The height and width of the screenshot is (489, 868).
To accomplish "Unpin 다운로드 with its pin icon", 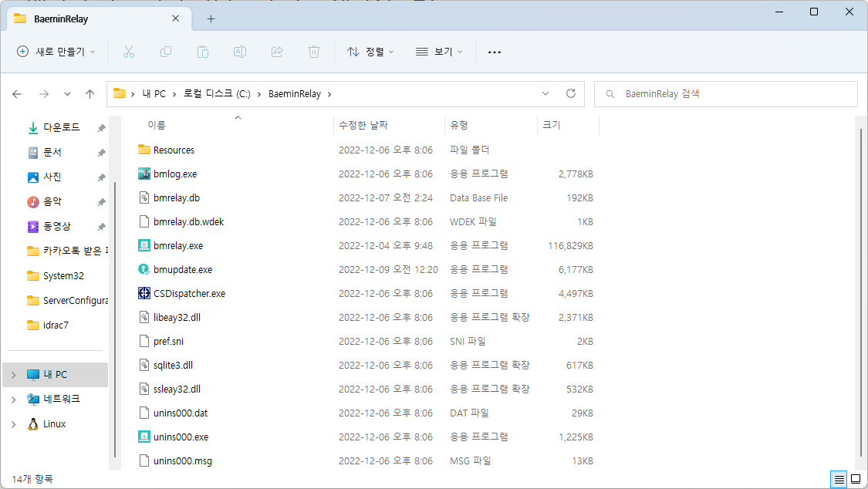I will [x=101, y=128].
